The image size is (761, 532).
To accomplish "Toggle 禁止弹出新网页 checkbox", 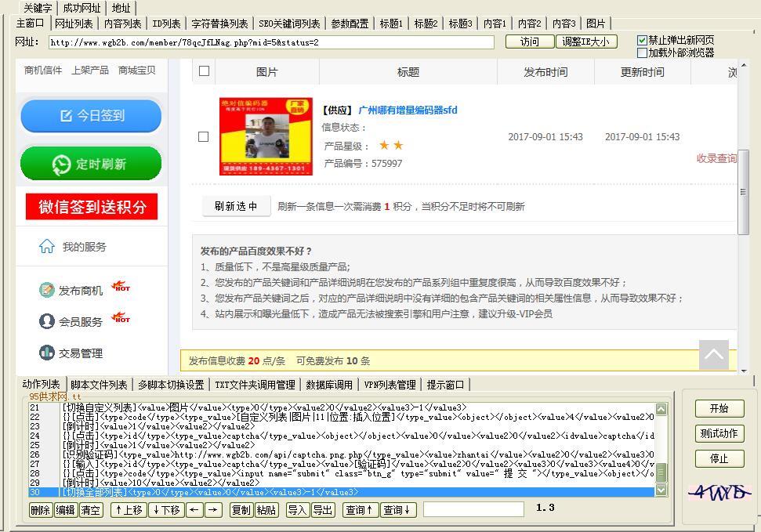I will pos(642,40).
